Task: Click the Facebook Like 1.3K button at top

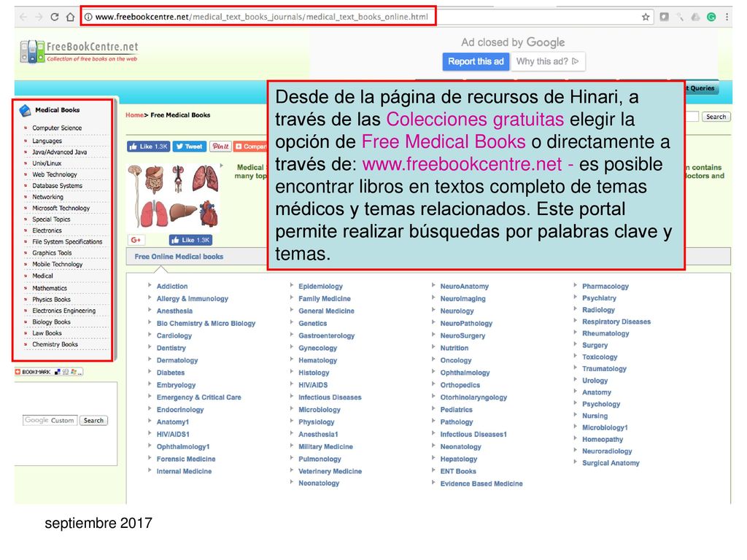Action: 148,147
